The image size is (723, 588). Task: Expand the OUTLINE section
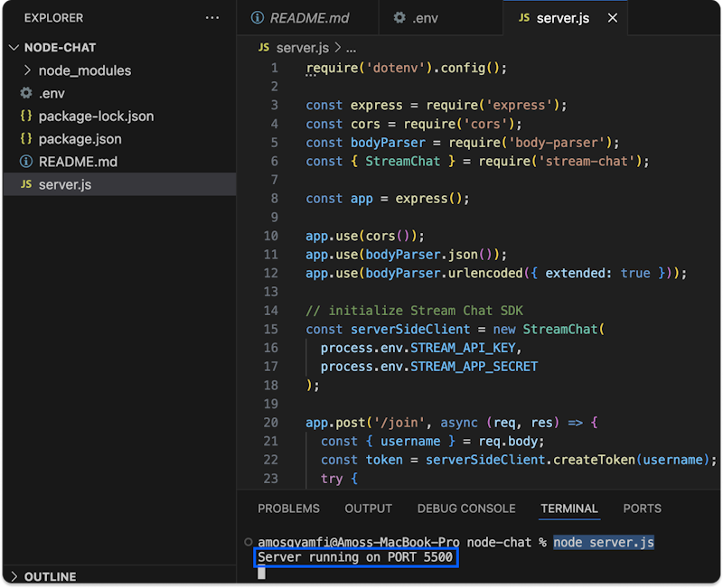[x=14, y=576]
